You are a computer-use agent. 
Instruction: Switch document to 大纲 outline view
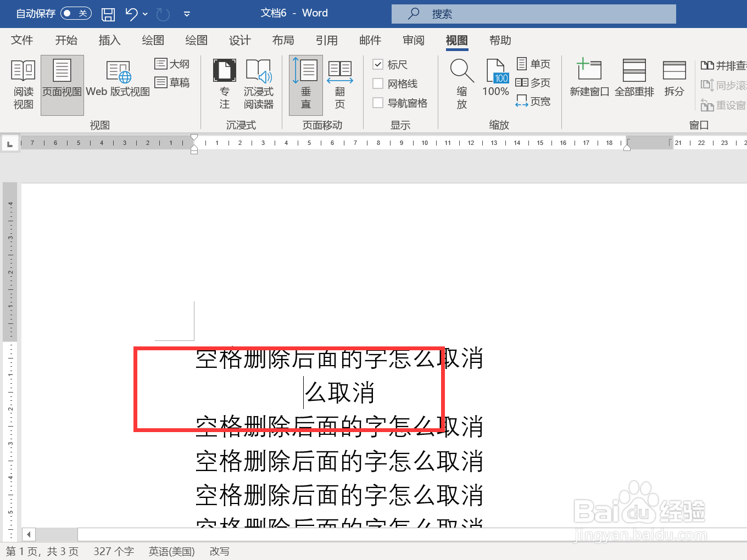tap(172, 64)
